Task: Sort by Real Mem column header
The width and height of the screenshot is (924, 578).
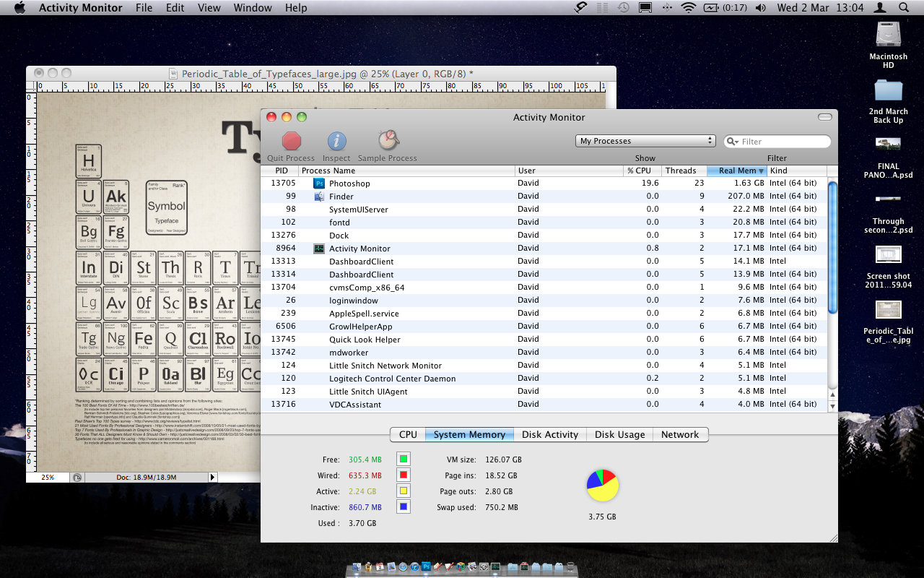Action: pos(736,171)
